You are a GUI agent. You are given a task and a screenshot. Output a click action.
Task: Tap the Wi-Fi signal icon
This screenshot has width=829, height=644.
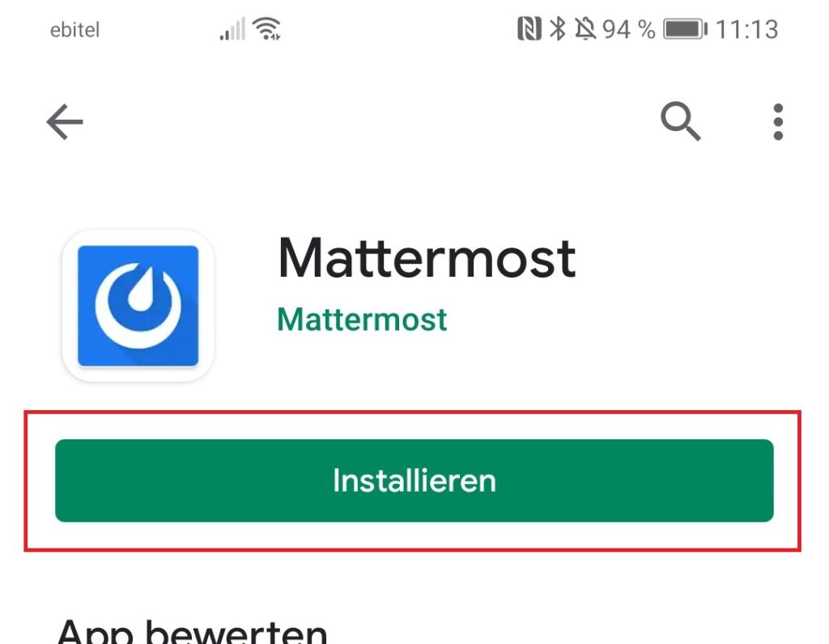tap(266, 28)
